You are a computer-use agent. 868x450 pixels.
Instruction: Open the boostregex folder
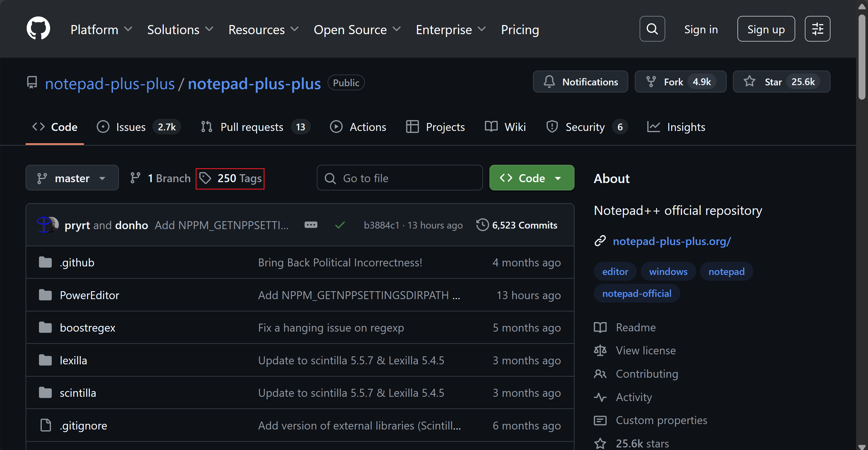[x=87, y=328]
